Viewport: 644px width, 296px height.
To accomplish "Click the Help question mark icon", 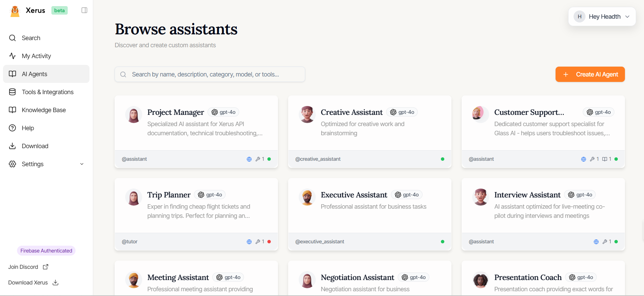I will click(13, 128).
